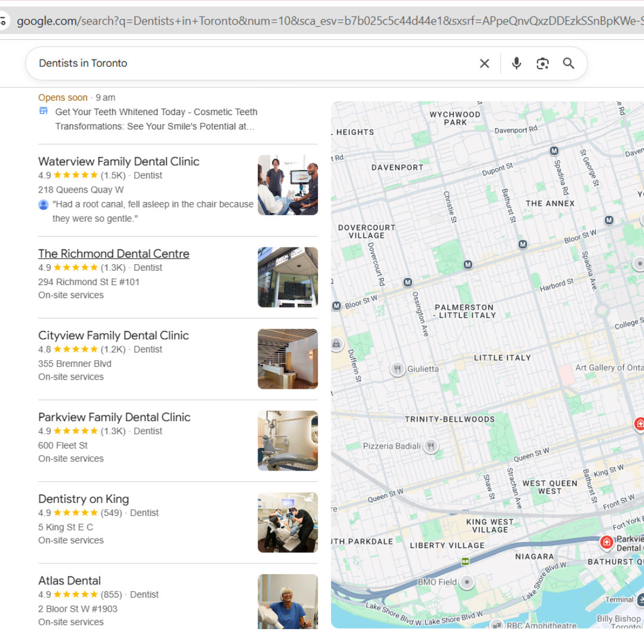Click the Cityview clinic reception photo

[287, 359]
